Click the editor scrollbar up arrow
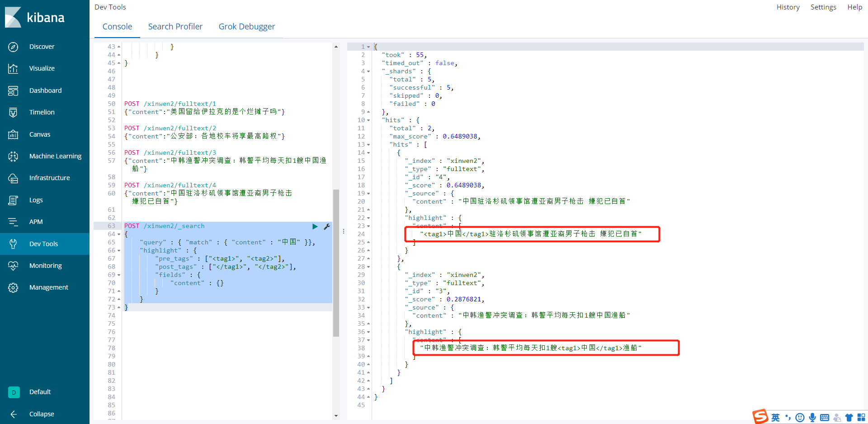The height and width of the screenshot is (424, 868). (336, 47)
